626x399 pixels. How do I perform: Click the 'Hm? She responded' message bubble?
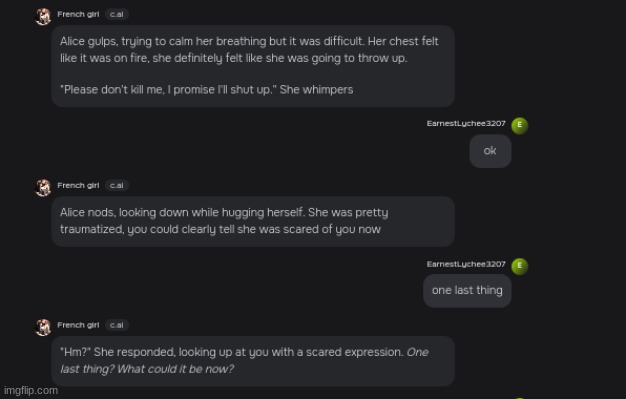253,361
